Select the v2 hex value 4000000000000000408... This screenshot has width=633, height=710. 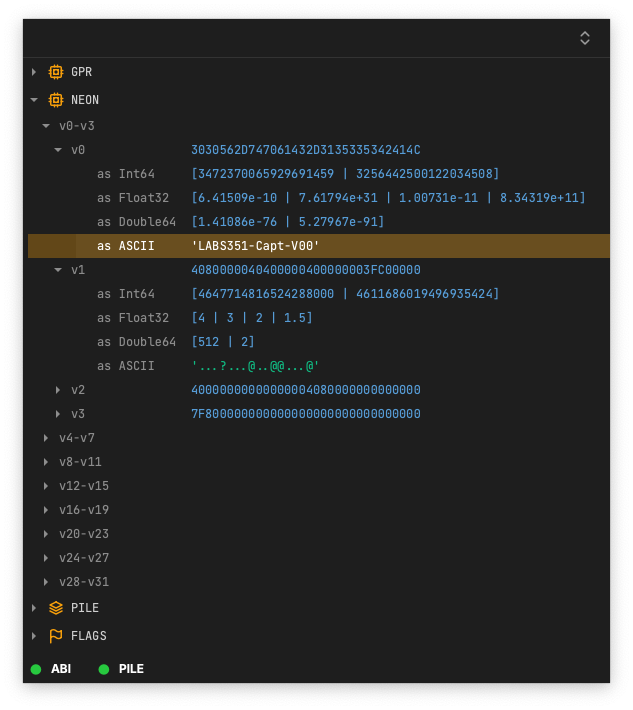(306, 390)
